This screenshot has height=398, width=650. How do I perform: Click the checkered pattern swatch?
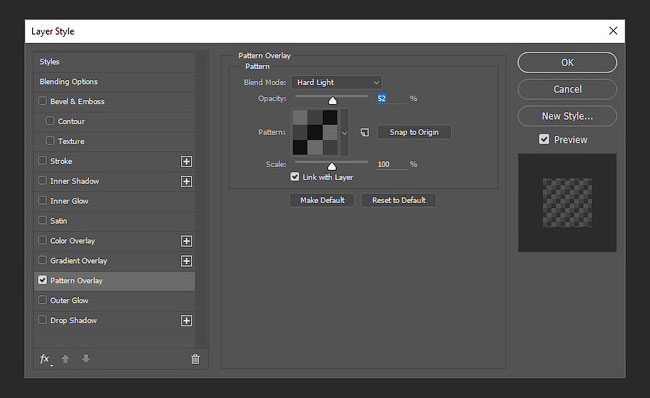[x=315, y=133]
